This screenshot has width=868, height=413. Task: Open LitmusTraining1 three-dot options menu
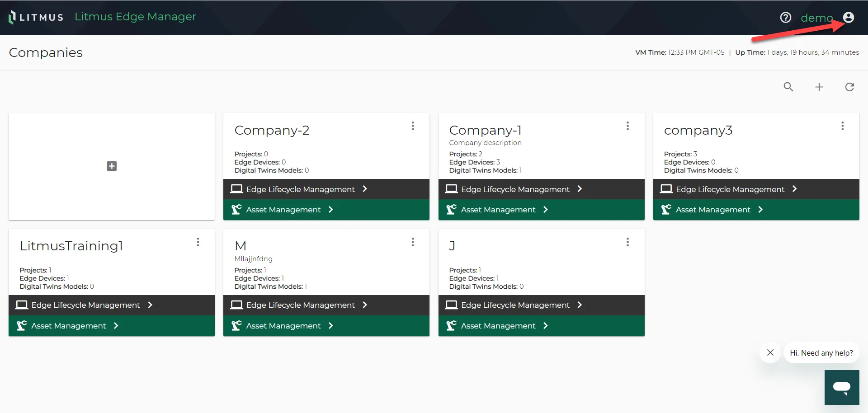coord(198,242)
